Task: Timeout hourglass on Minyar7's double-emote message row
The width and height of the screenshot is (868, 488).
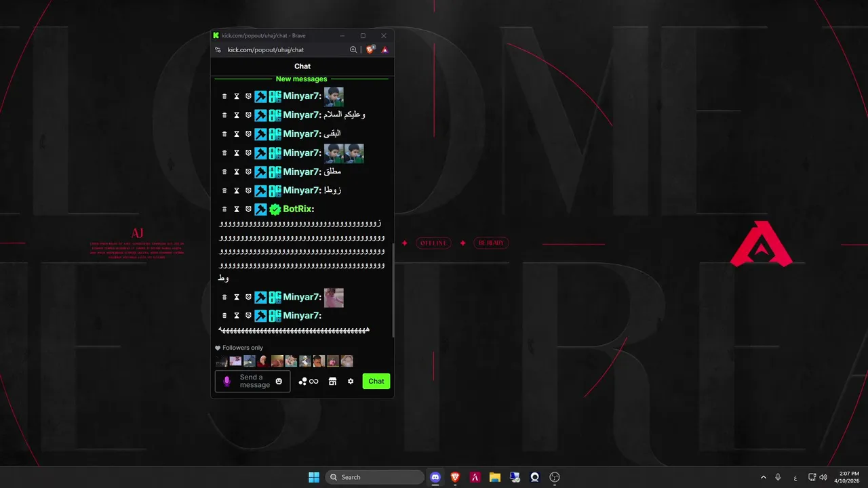Action: coord(237,153)
